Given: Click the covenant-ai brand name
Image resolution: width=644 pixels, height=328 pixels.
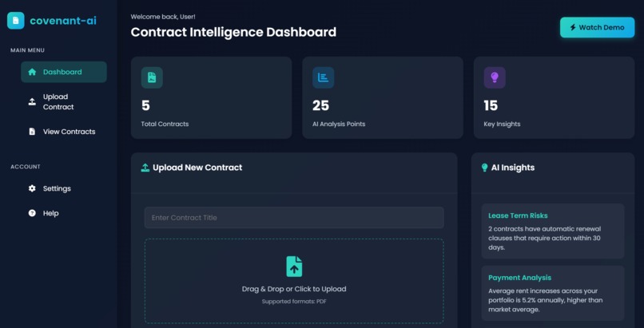Looking at the screenshot, I should point(63,21).
